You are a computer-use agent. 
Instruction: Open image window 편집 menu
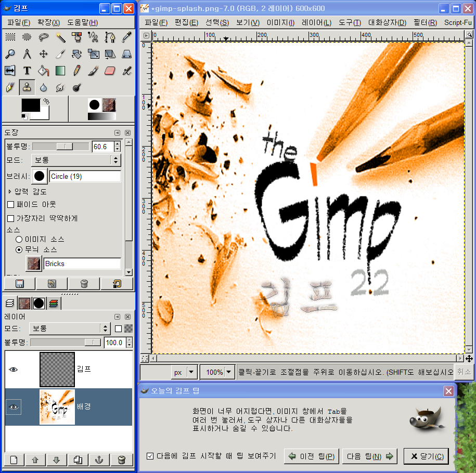point(186,22)
